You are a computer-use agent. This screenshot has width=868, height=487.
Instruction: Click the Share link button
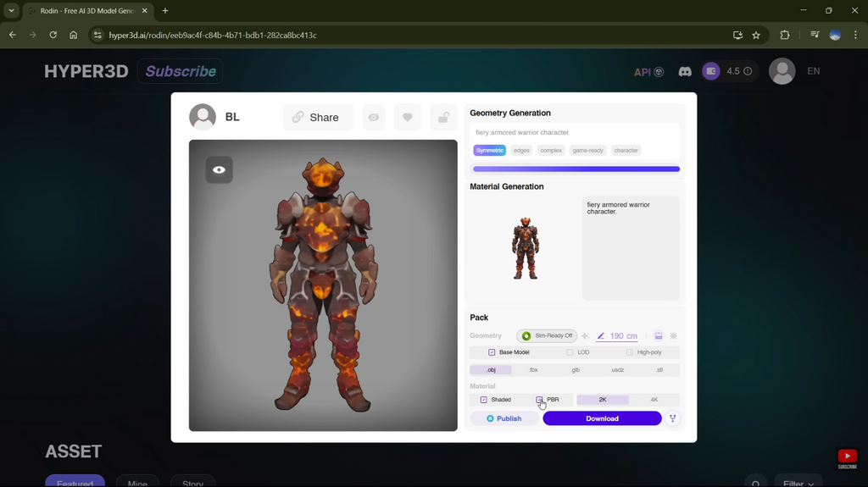point(318,118)
